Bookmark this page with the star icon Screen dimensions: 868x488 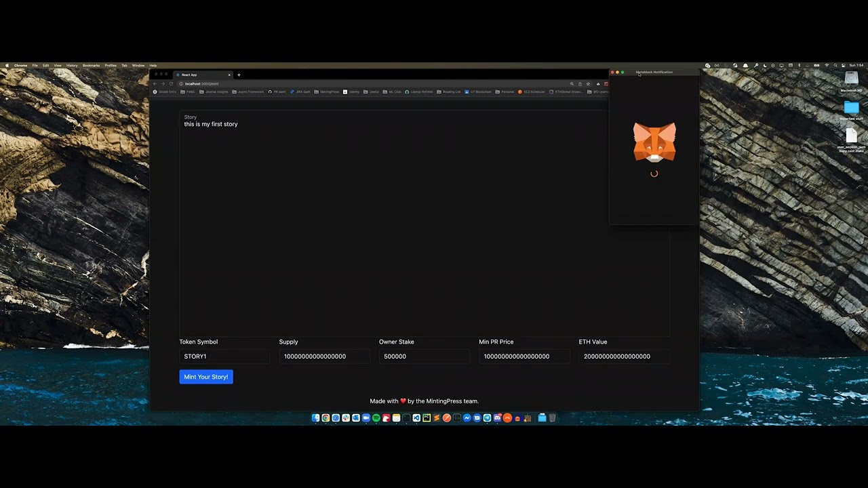click(x=588, y=83)
